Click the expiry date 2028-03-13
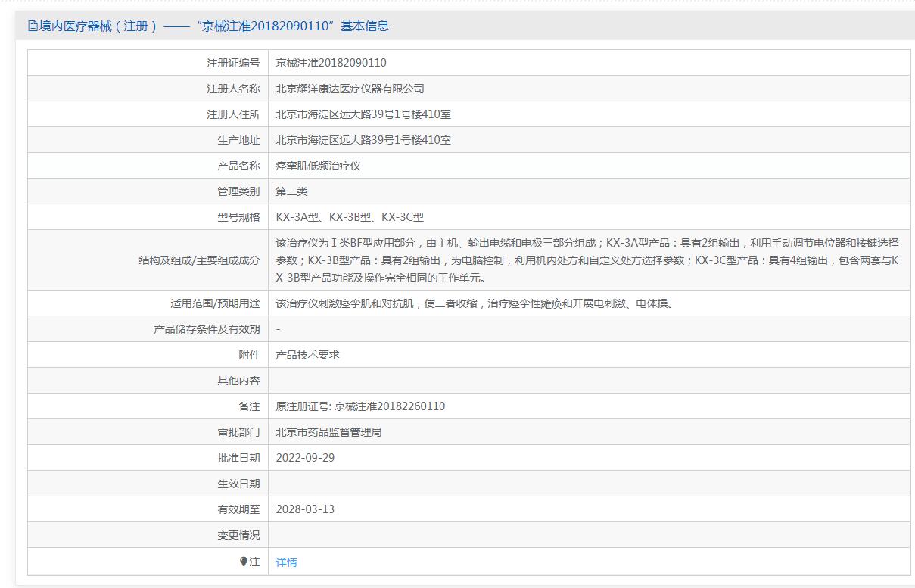 coord(305,509)
